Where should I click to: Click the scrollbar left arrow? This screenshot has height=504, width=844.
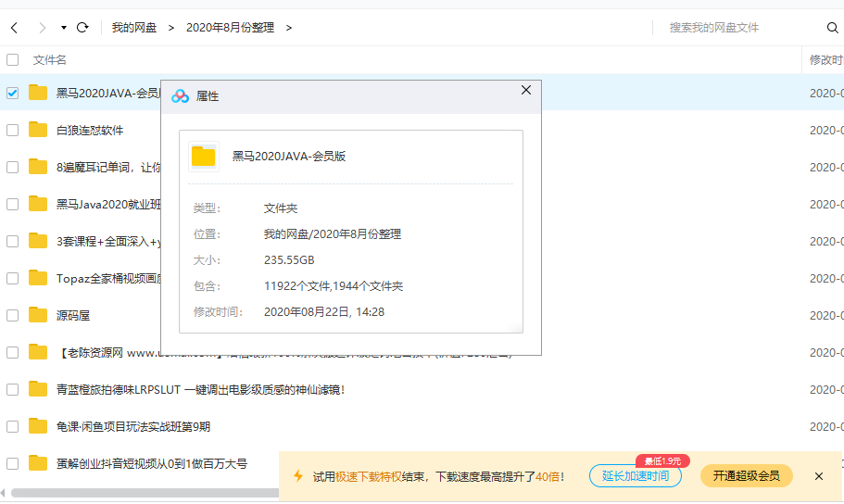[3, 493]
